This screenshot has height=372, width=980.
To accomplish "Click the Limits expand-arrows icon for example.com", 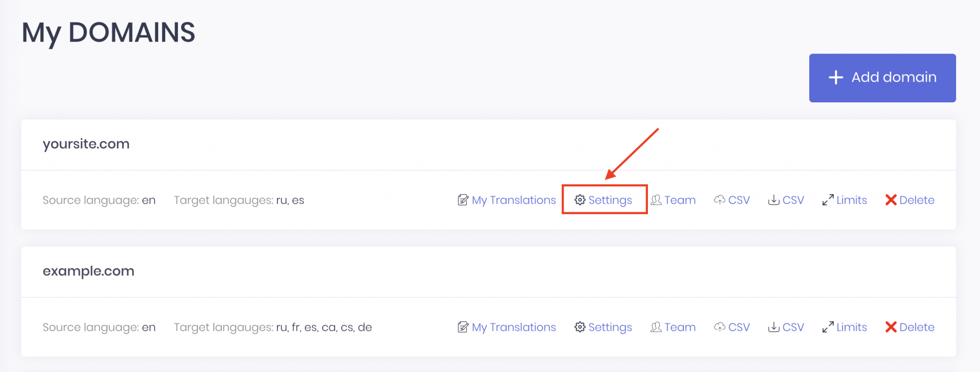I will click(x=828, y=327).
